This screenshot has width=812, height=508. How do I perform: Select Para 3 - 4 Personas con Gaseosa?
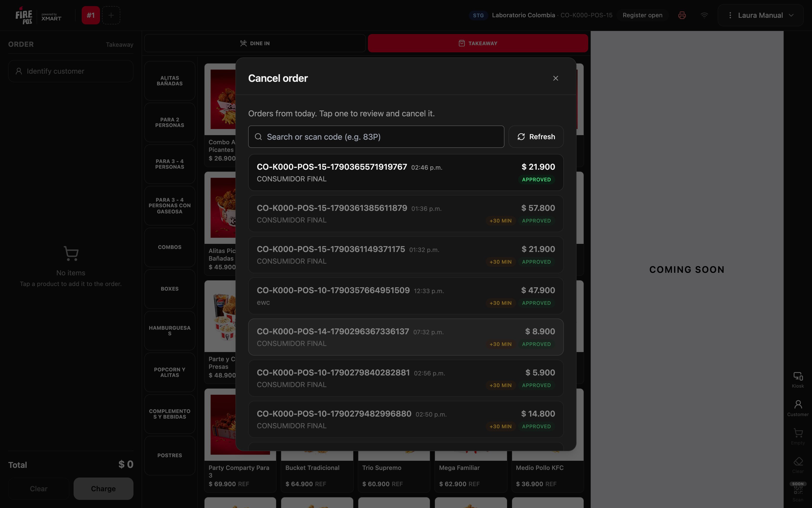click(x=170, y=206)
